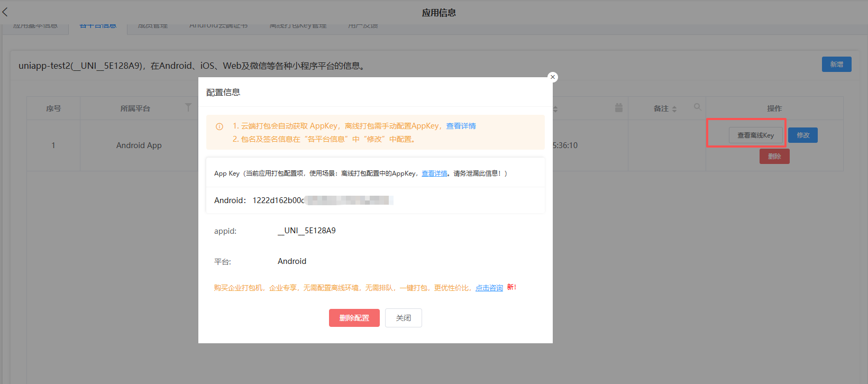Click the row number 1 cell
Viewport: 868px width, 384px height.
pyautogui.click(x=53, y=145)
